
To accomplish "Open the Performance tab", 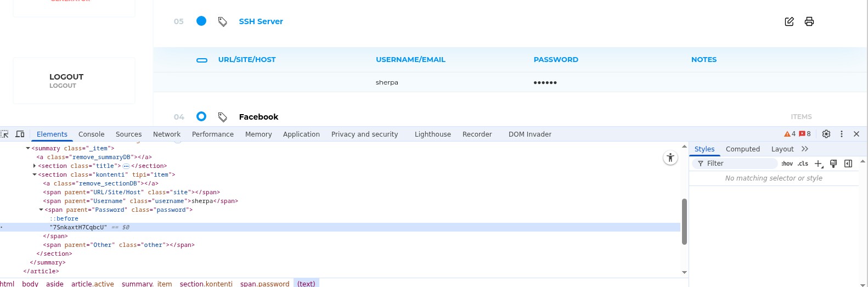I will click(x=213, y=134).
